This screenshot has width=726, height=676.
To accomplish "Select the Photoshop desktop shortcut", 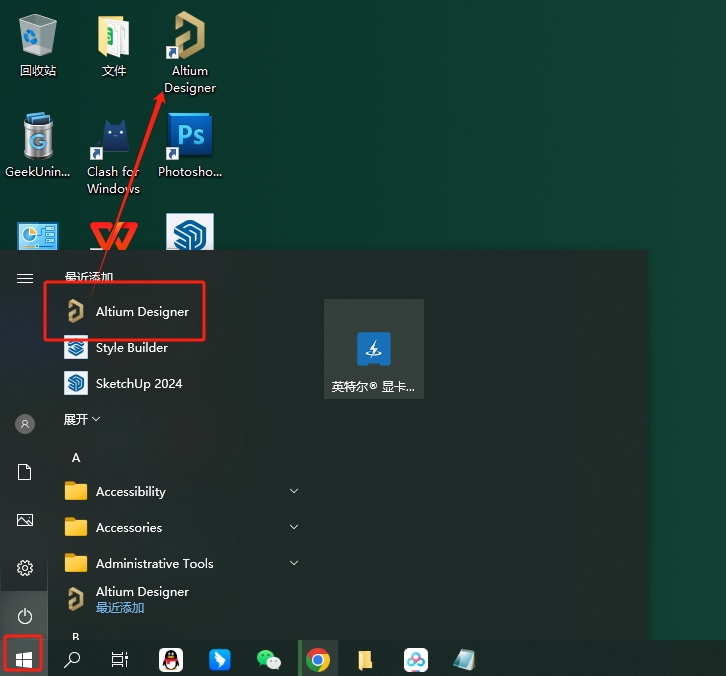I will point(190,146).
